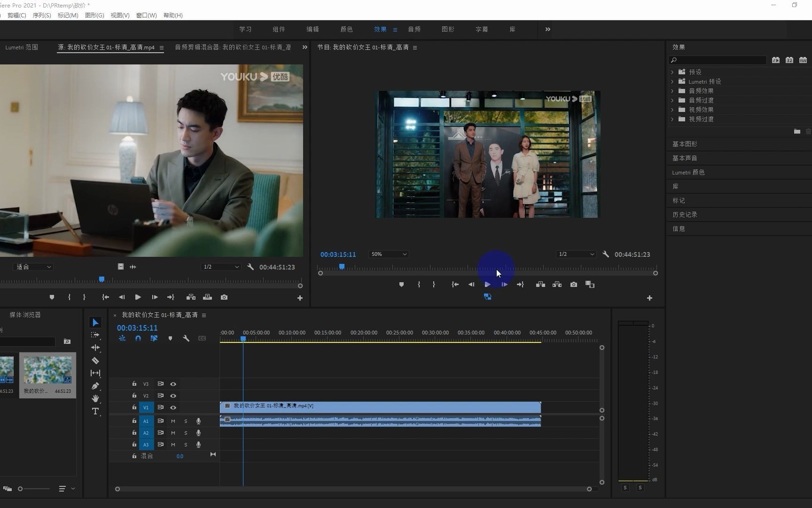Switch to 音频 workspace tab
The image size is (812, 508).
pyautogui.click(x=414, y=29)
